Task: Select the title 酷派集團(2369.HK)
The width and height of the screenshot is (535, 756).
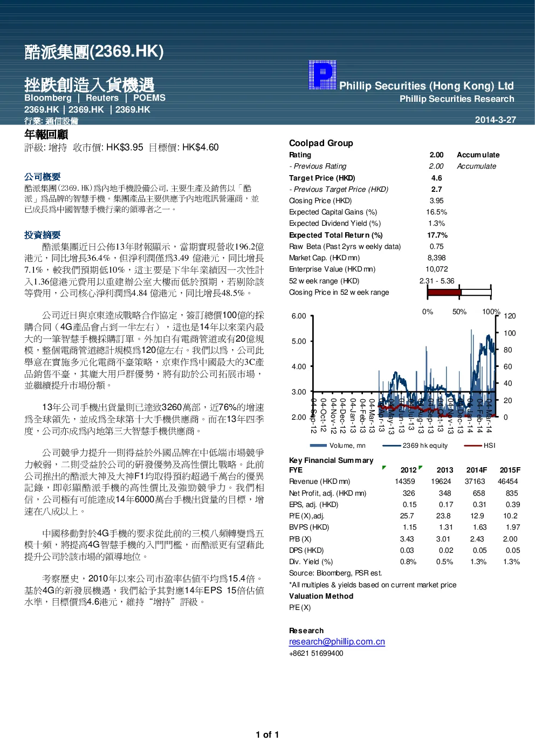Action: [x=94, y=52]
